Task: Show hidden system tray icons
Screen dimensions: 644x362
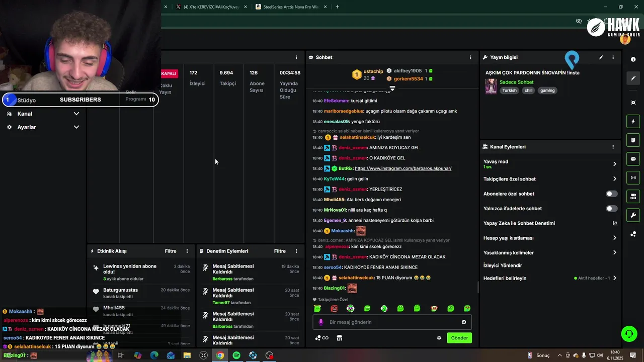Action: click(559, 355)
